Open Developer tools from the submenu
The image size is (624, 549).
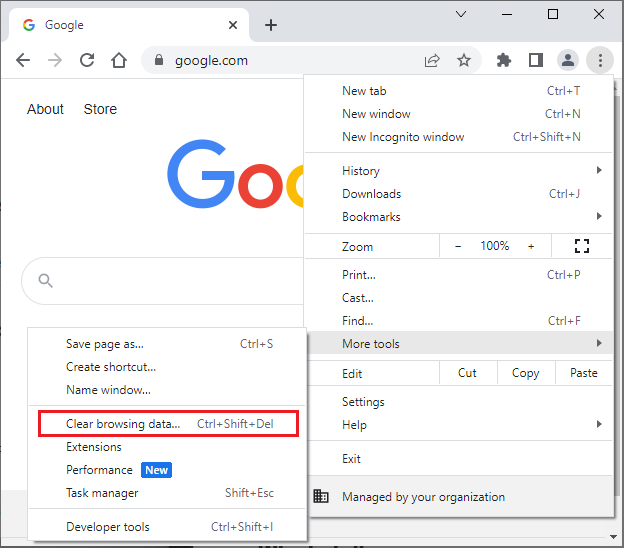click(x=167, y=527)
